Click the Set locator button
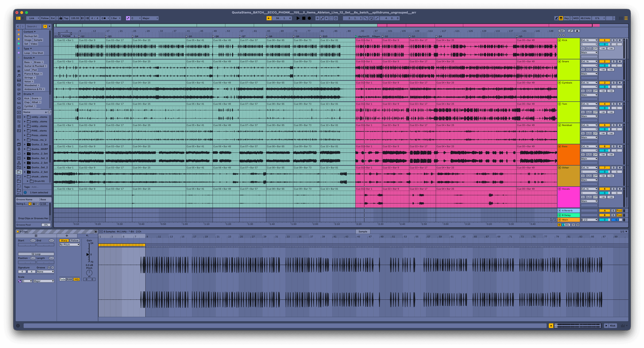The height and width of the screenshot is (348, 644). [562, 31]
